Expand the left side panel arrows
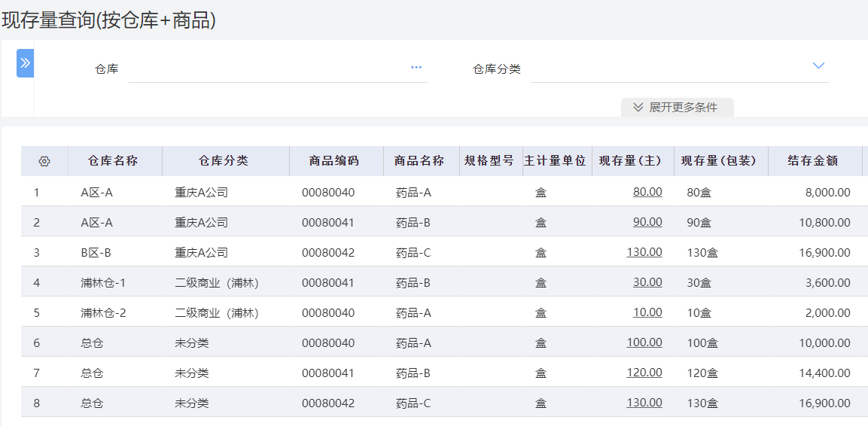The width and height of the screenshot is (868, 426). click(x=25, y=63)
